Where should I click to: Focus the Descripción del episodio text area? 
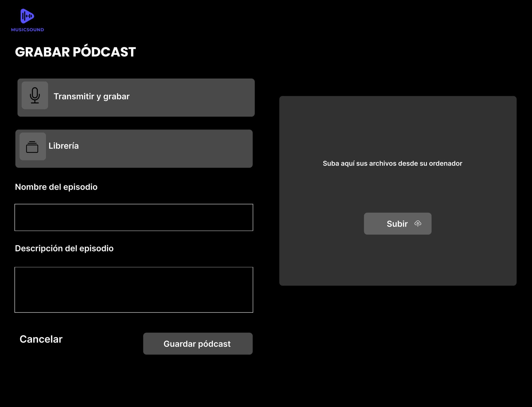(134, 290)
